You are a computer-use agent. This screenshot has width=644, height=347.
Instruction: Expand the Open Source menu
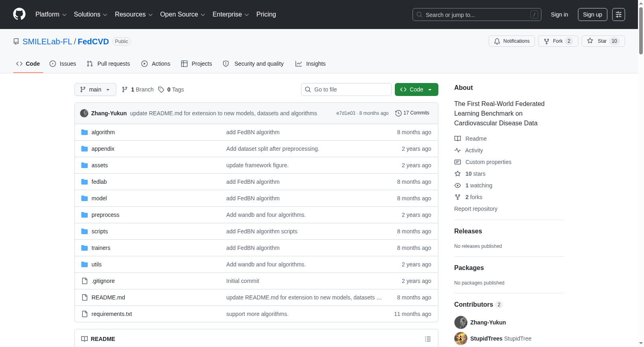[183, 15]
